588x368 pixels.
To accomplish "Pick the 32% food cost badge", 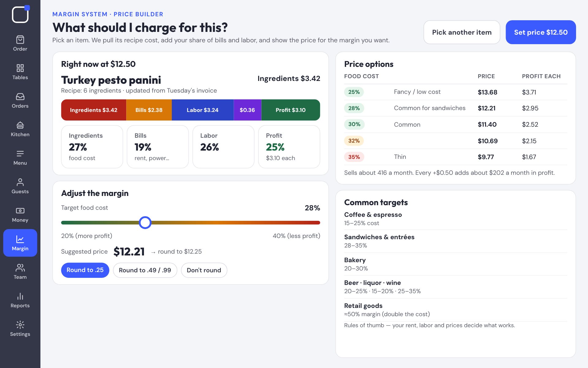I will point(354,141).
